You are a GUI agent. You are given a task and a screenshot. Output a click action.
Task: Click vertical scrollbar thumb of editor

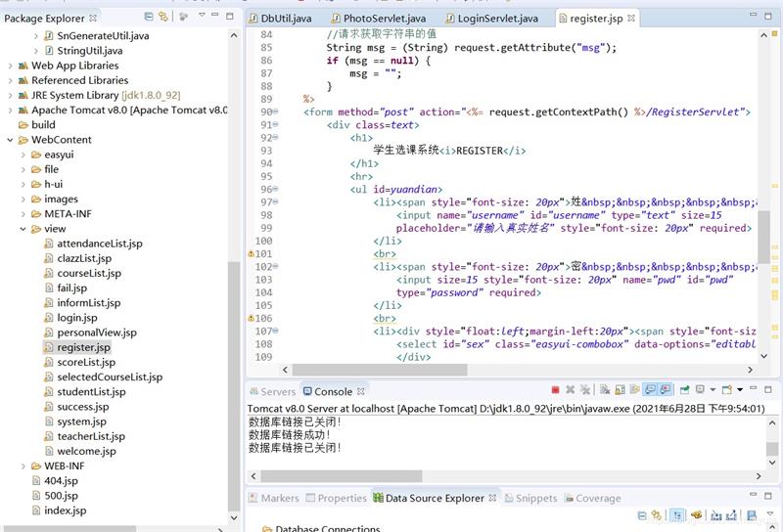click(x=763, y=237)
